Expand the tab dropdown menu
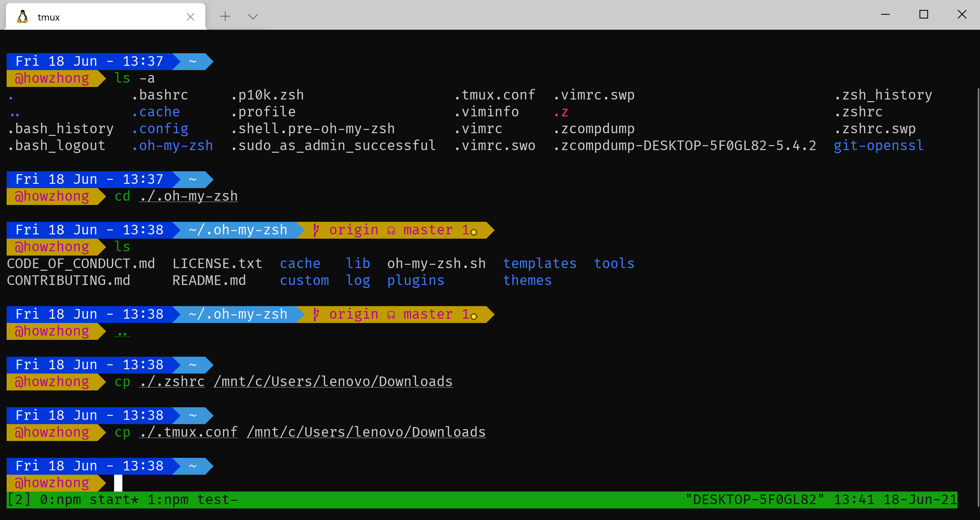 pos(253,16)
